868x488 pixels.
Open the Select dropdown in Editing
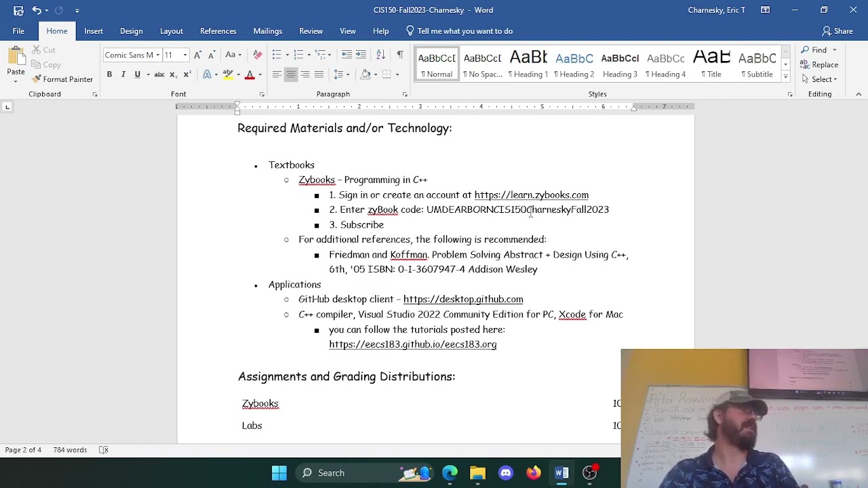pyautogui.click(x=819, y=79)
